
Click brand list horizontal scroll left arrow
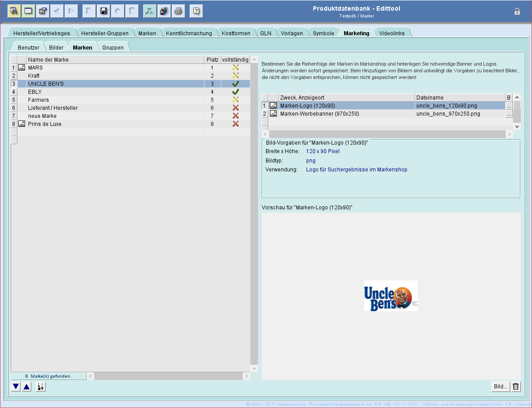pos(90,376)
